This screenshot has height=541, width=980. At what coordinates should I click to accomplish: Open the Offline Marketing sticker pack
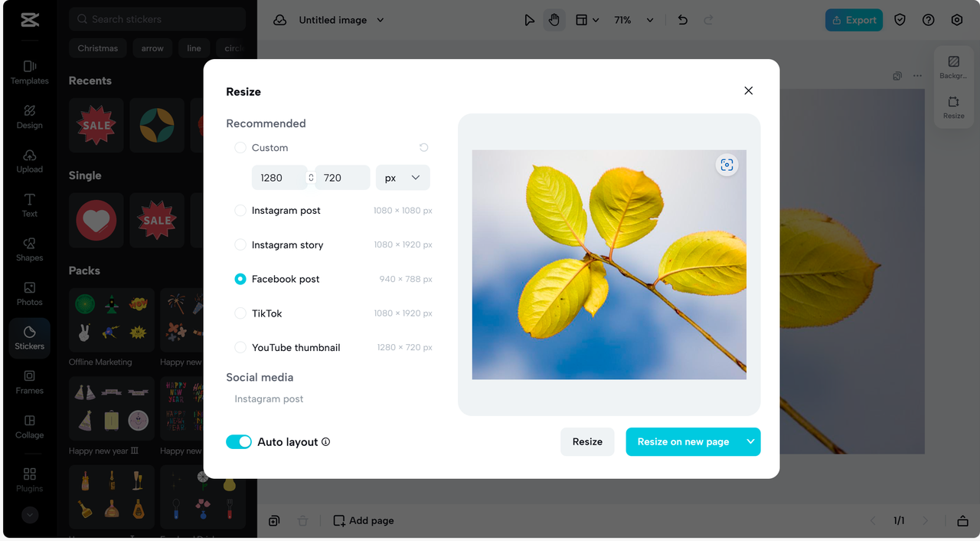[x=112, y=320]
